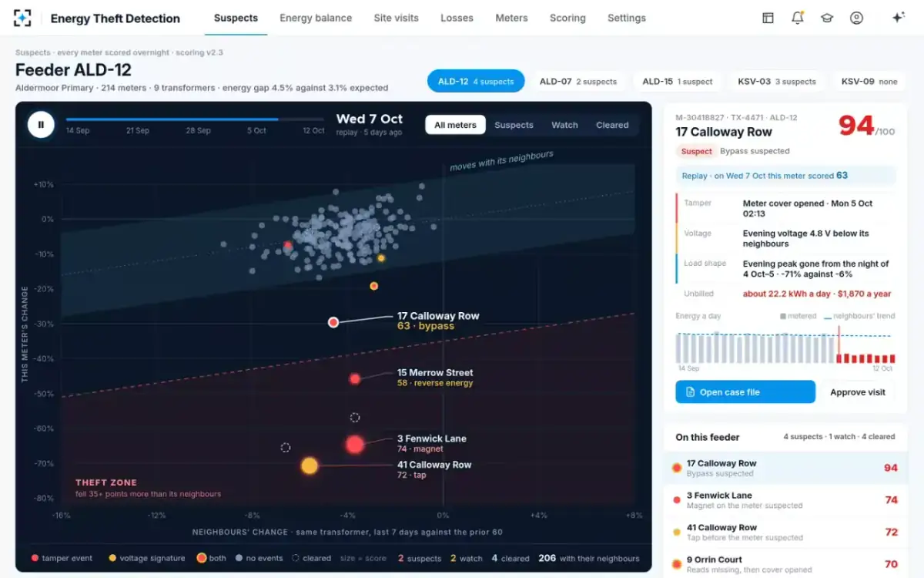Pause the replay playback
The height and width of the screenshot is (578, 924).
[41, 124]
